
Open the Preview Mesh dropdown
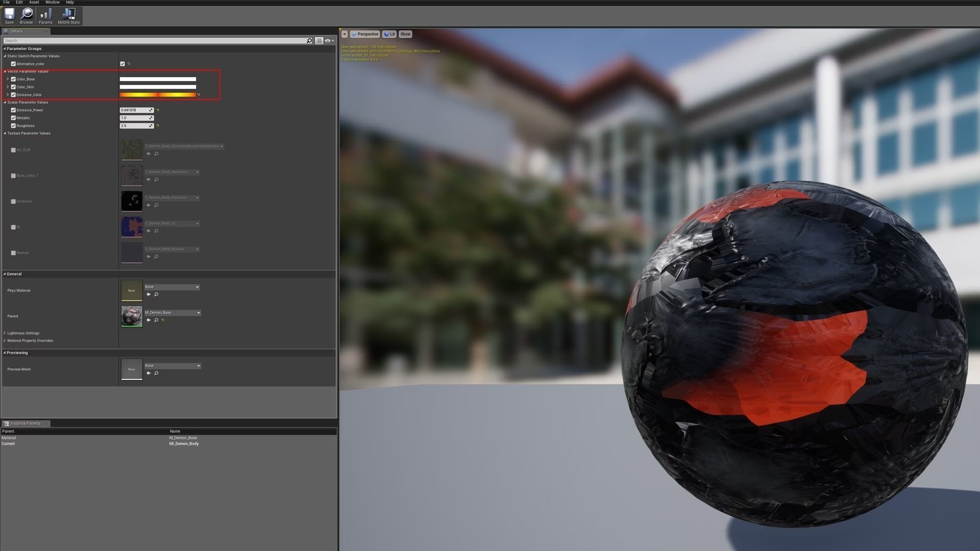[173, 366]
